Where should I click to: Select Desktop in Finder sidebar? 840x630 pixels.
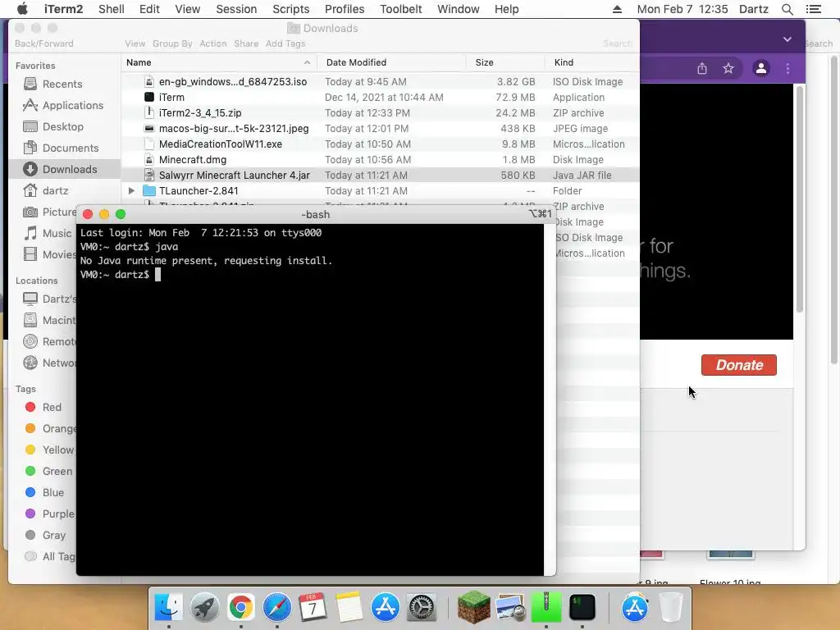pos(62,127)
